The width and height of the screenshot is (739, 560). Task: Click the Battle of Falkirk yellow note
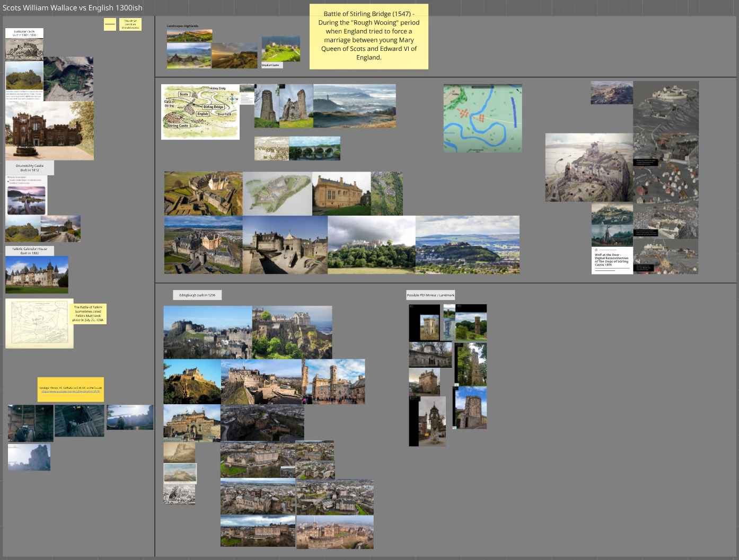[x=89, y=314]
